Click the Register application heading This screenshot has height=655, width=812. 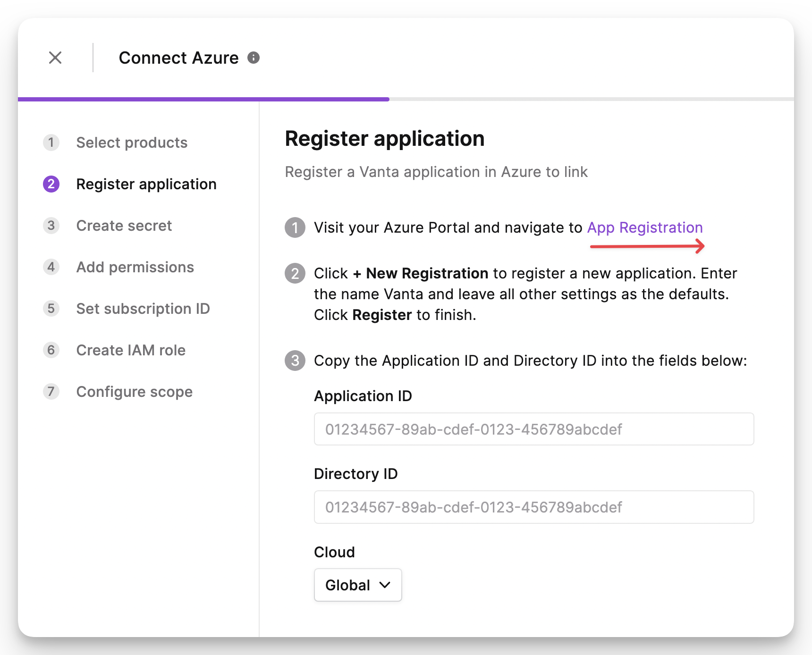pos(385,139)
